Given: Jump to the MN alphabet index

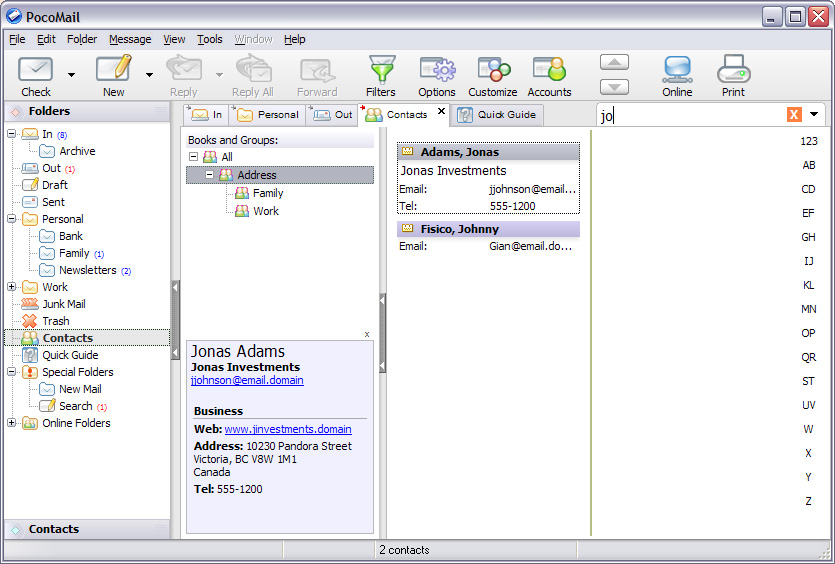Looking at the screenshot, I should pos(808,309).
